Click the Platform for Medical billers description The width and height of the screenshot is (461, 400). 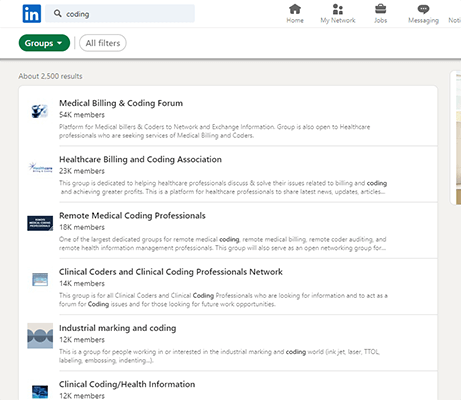tap(214, 131)
